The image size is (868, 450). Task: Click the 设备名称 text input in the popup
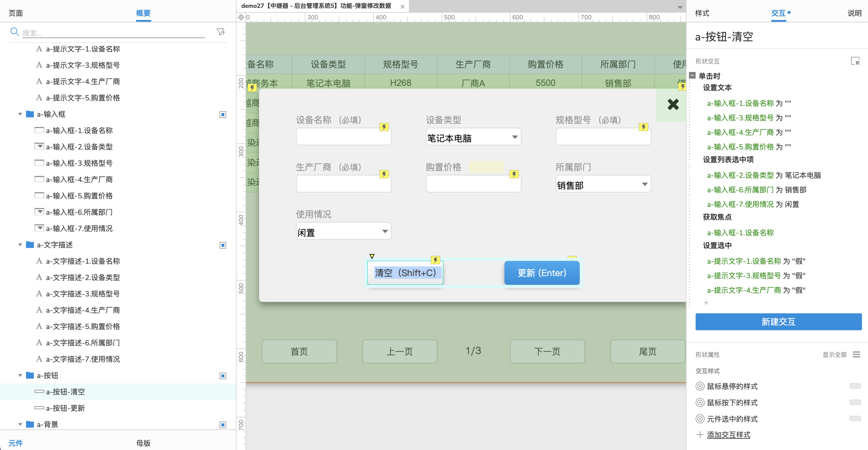[343, 137]
